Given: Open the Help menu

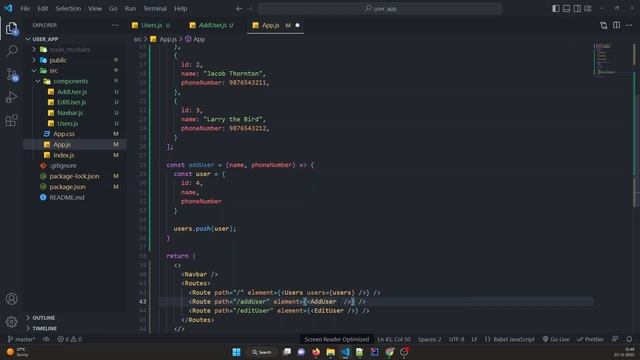Looking at the screenshot, I should tap(180, 9).
